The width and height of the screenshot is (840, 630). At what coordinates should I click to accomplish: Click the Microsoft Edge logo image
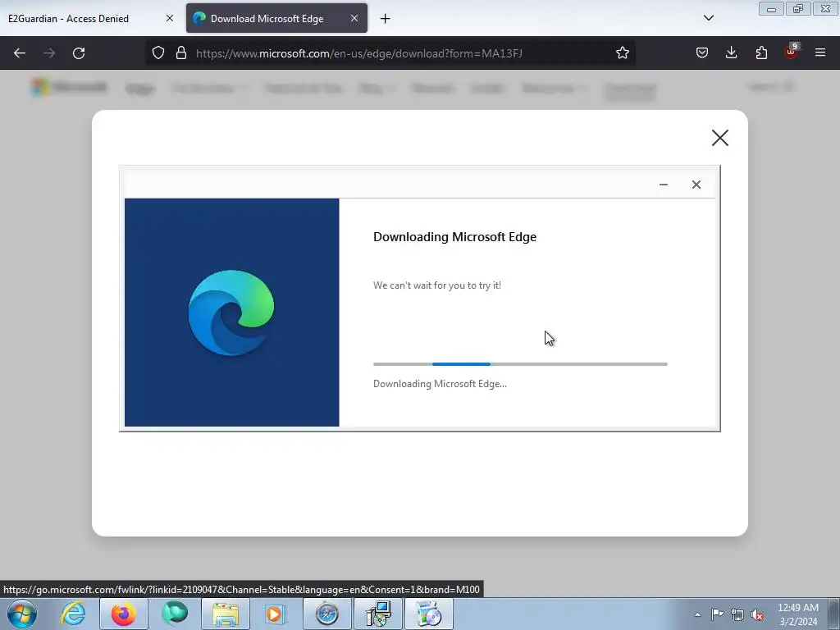(x=231, y=313)
